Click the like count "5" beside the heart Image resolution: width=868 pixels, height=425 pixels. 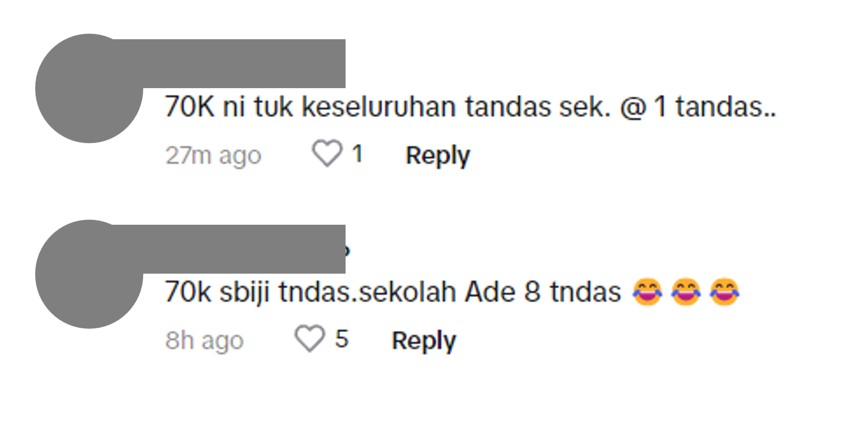[341, 339]
